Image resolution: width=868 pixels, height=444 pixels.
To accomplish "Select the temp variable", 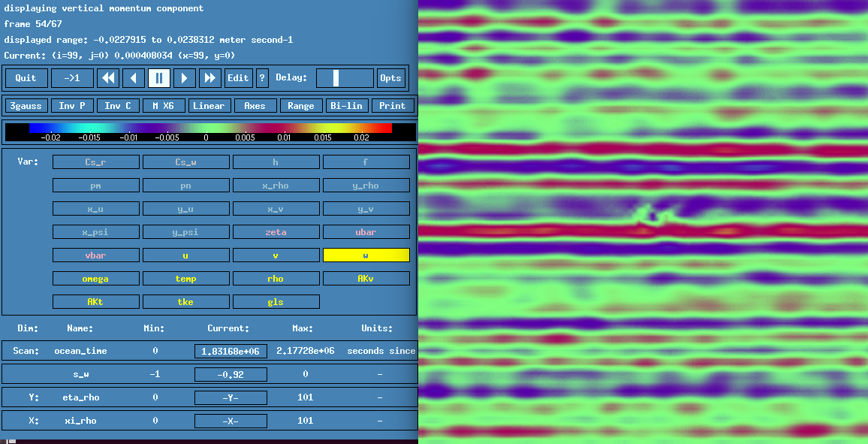I will (185, 279).
